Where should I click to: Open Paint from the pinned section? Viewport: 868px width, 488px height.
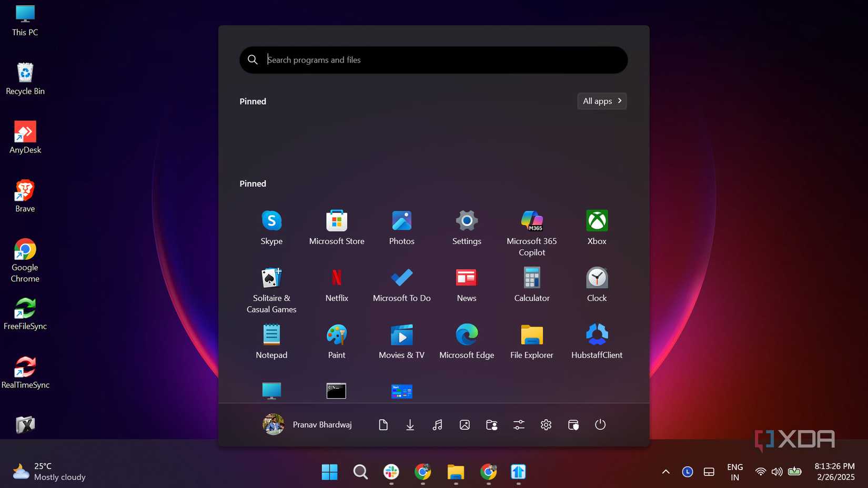336,339
